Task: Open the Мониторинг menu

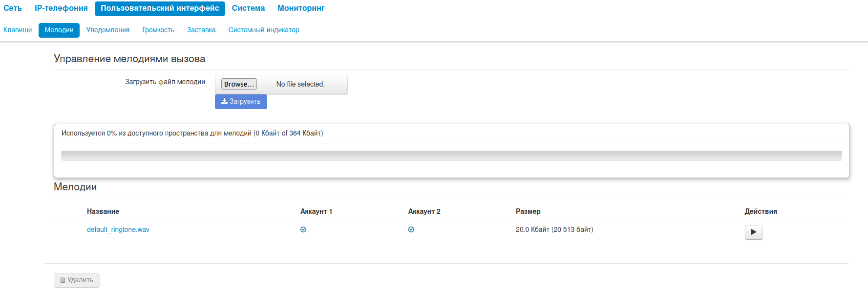Action: tap(301, 8)
